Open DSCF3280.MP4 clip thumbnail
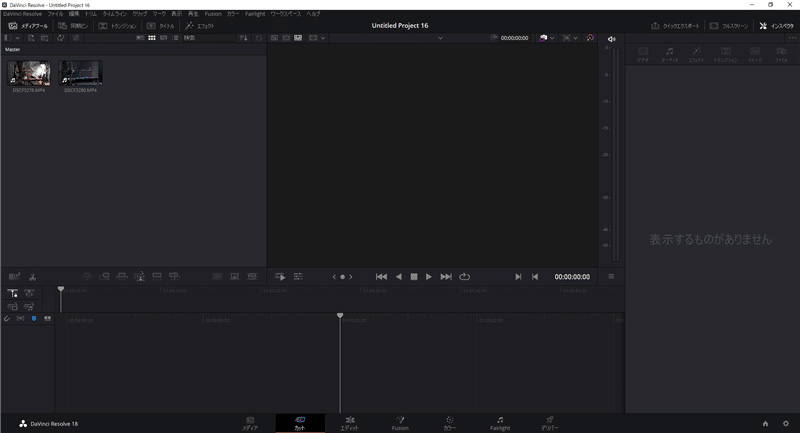Image resolution: width=800 pixels, height=433 pixels. (x=81, y=73)
